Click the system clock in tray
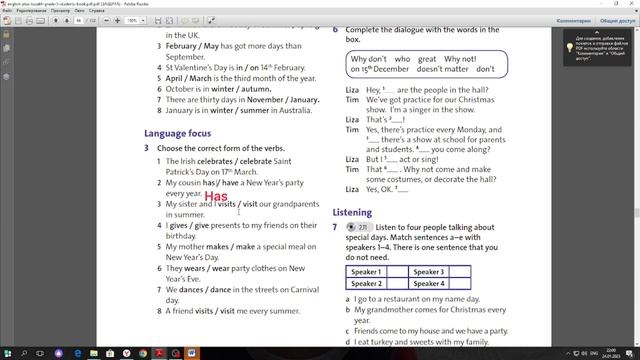The width and height of the screenshot is (640, 360). pyautogui.click(x=611, y=353)
